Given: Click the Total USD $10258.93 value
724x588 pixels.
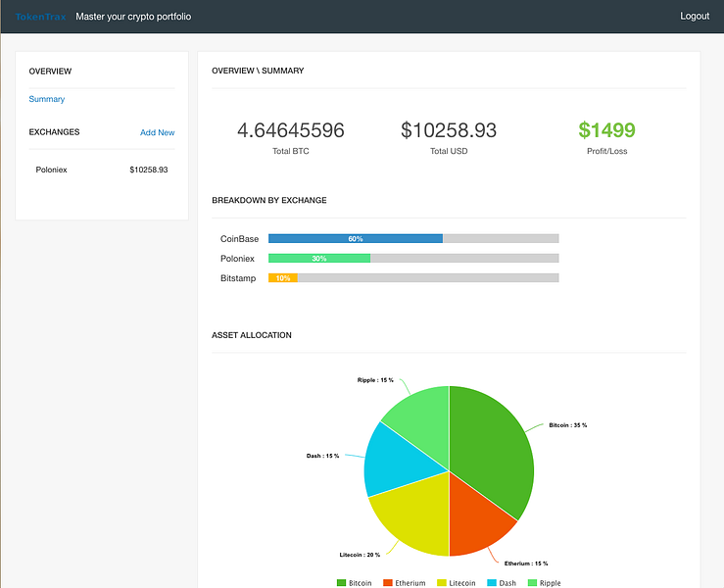Looking at the screenshot, I should click(x=449, y=130).
